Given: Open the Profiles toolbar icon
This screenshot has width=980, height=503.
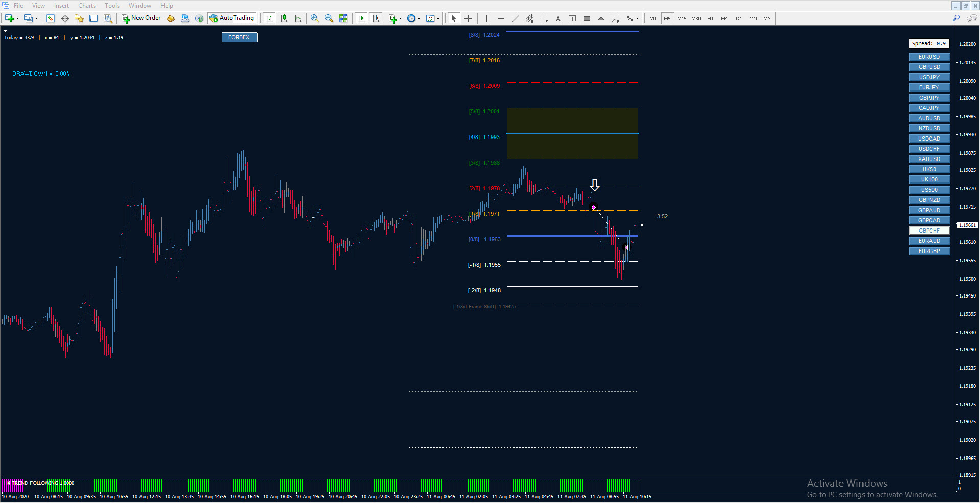Looking at the screenshot, I should coord(28,18).
